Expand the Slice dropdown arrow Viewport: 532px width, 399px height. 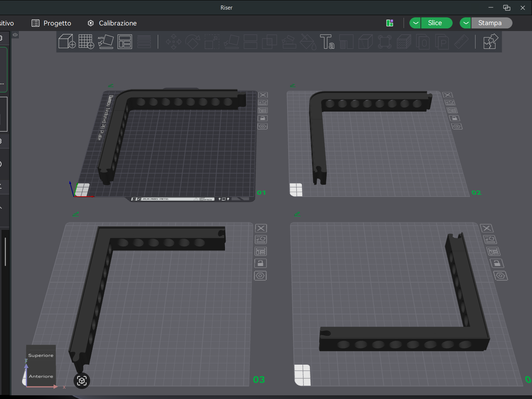coord(415,23)
